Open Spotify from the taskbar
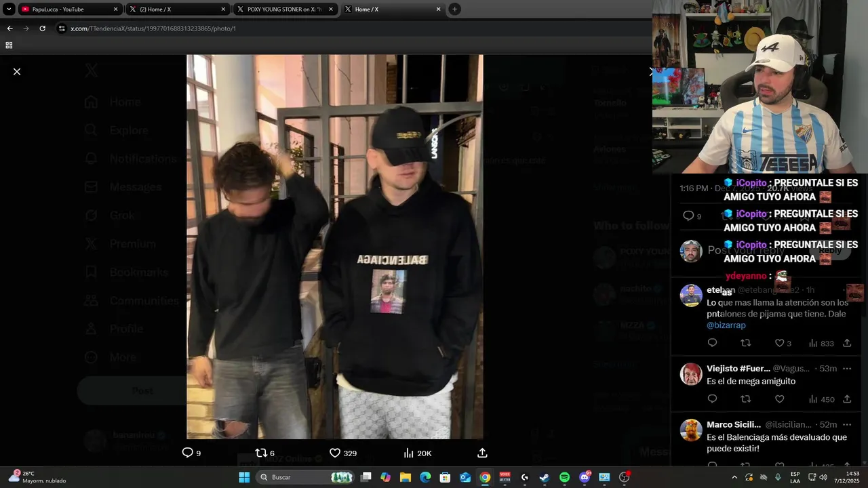Image resolution: width=868 pixels, height=488 pixels. tap(564, 477)
